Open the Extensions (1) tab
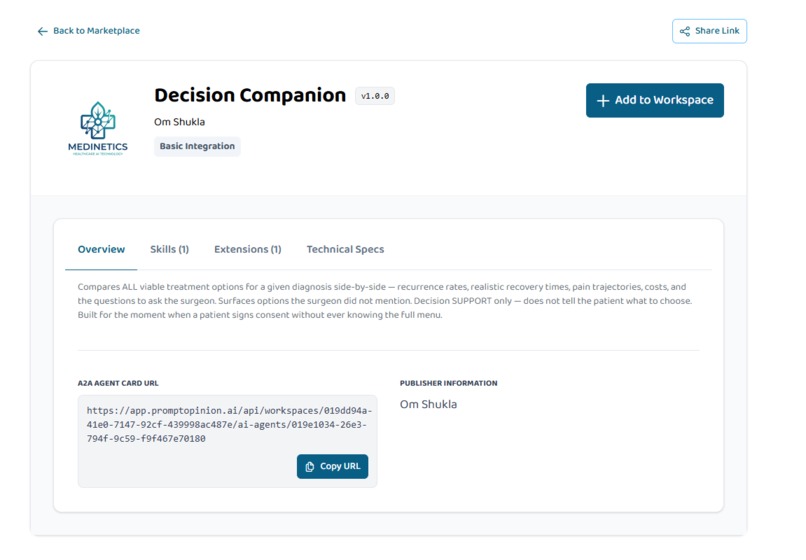Image resolution: width=806 pixels, height=560 pixels. [x=248, y=249]
